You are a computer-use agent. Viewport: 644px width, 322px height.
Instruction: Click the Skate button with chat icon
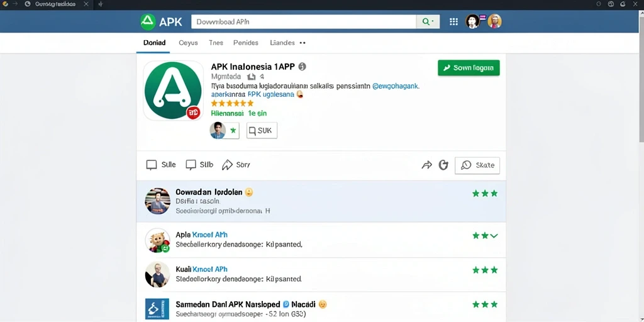click(x=477, y=165)
